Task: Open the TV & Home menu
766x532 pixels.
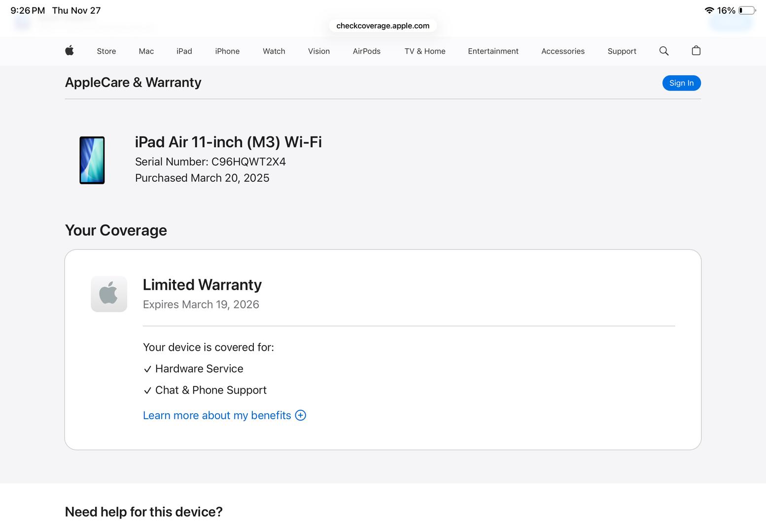Action: (425, 51)
